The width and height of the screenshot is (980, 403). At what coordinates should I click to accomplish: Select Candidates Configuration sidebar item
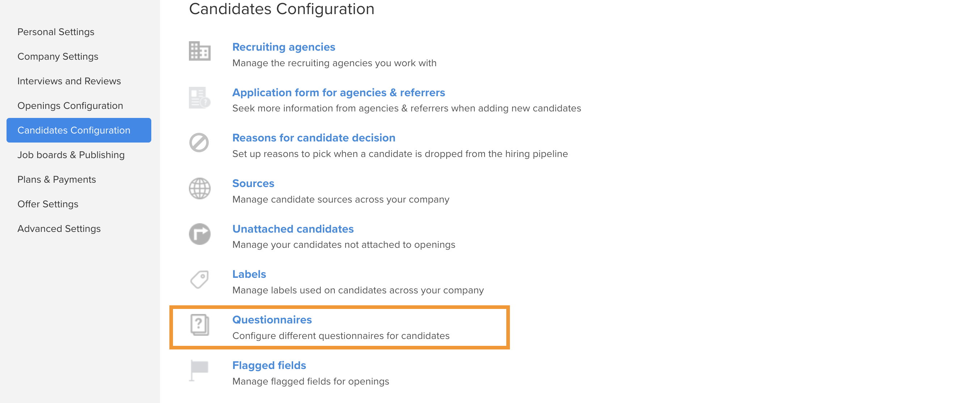pos(79,130)
